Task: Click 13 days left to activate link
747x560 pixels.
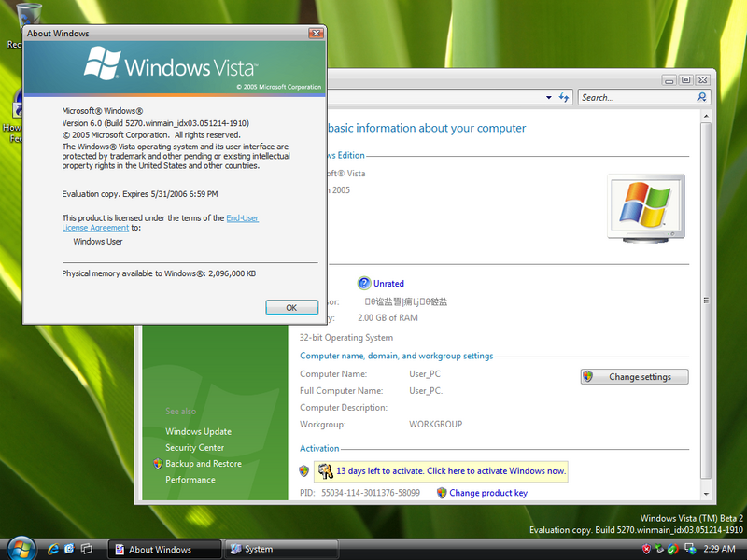Action: 451,471
